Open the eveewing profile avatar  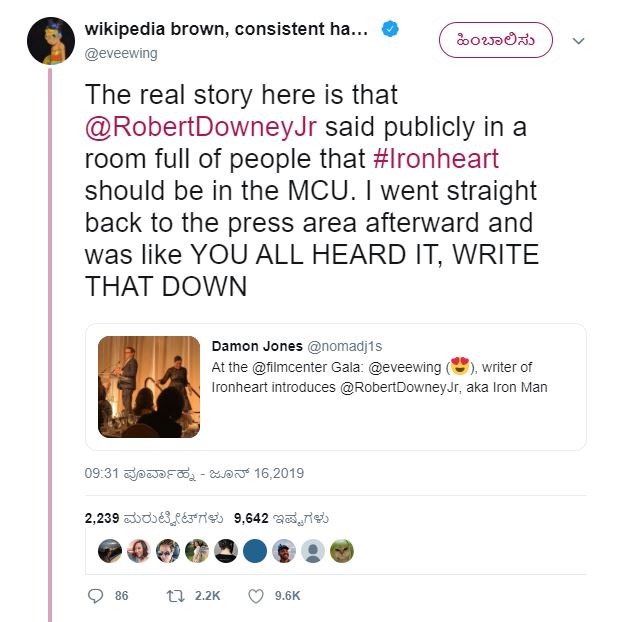(x=50, y=41)
